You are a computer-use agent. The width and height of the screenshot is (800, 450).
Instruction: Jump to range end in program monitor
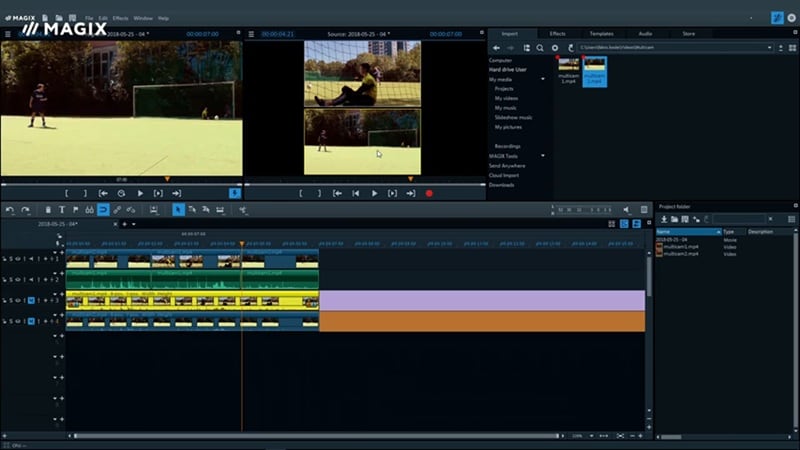point(177,193)
